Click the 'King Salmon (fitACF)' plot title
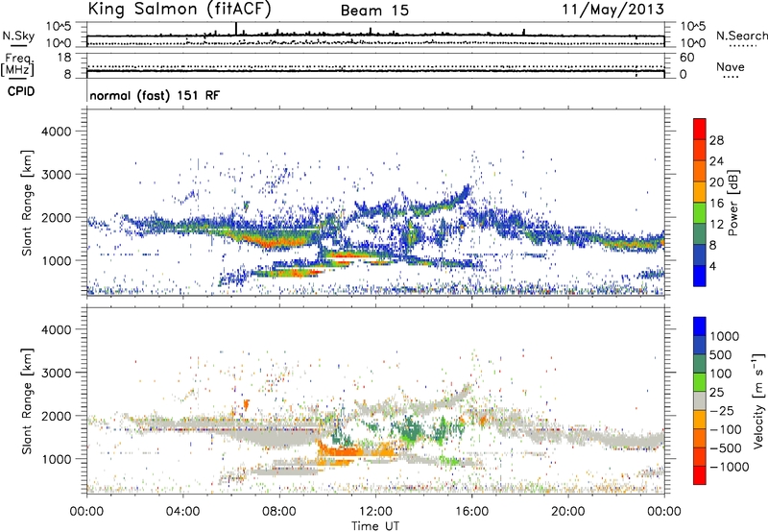The width and height of the screenshot is (768, 532). tap(179, 10)
